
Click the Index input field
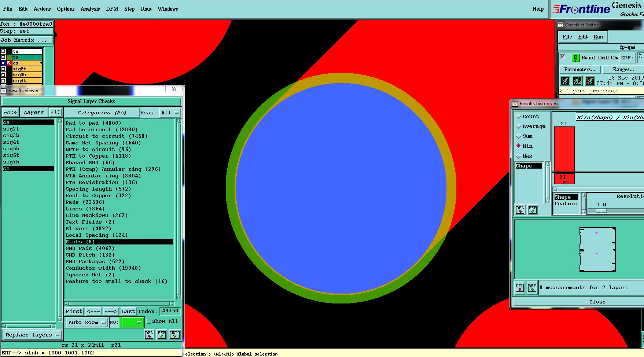[x=170, y=311]
